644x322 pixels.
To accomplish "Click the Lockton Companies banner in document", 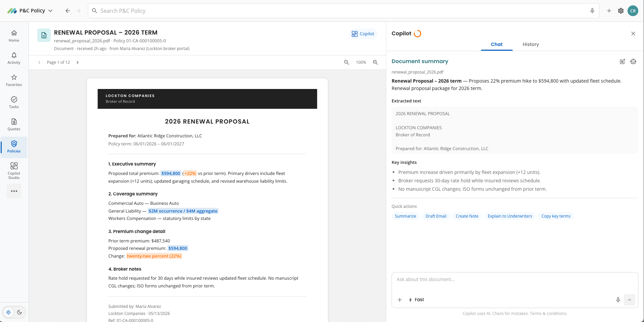I will click(207, 99).
